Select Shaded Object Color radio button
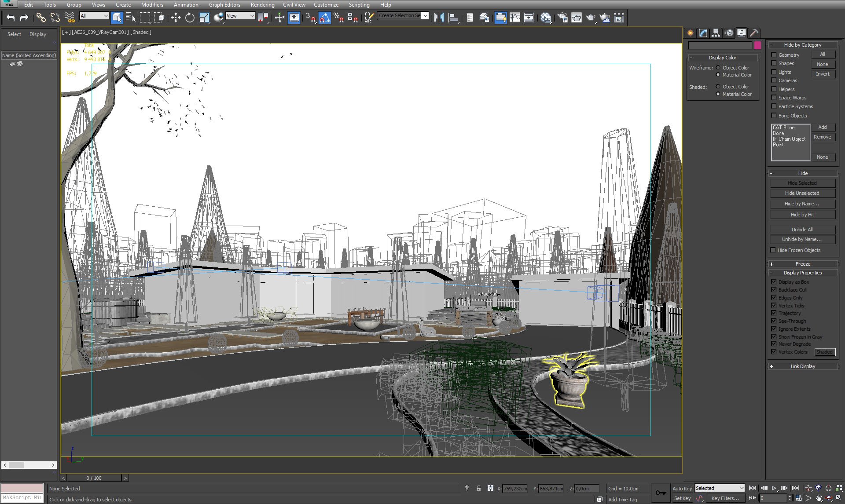 718,87
